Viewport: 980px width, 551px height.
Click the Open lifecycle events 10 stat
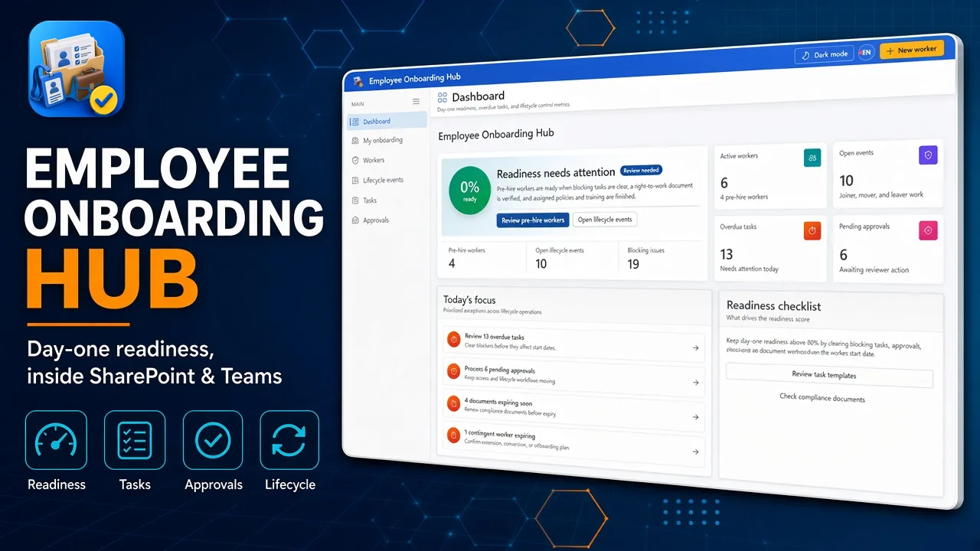coord(560,258)
